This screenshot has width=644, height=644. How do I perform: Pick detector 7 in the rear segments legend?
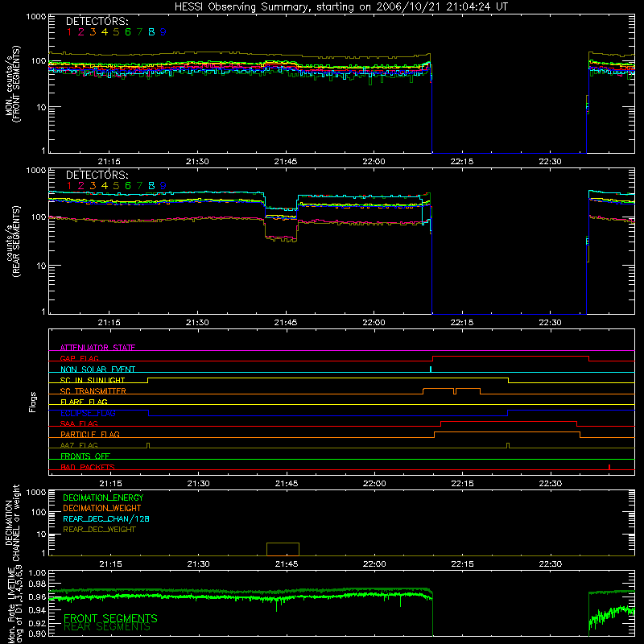pos(139,186)
